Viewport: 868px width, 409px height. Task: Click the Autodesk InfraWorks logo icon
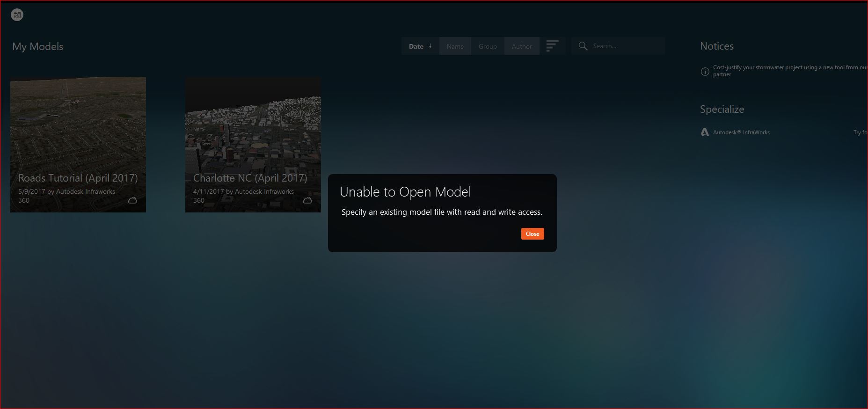tap(705, 132)
